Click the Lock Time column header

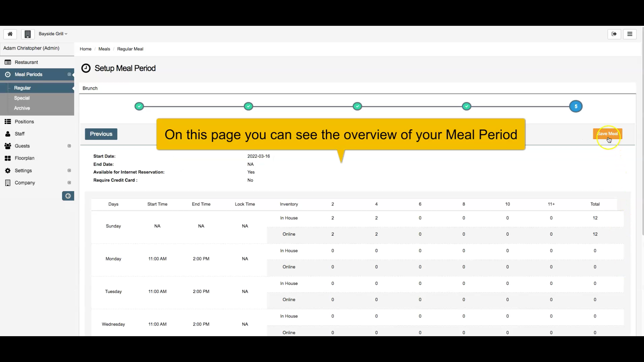[x=245, y=204]
